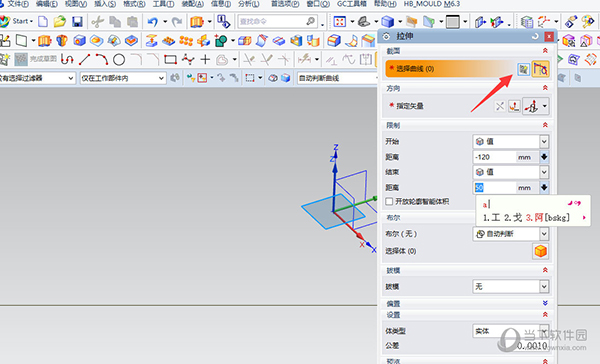Select the Profile curve sketch tool
Screen dimensions: 600x364
coord(67,59)
